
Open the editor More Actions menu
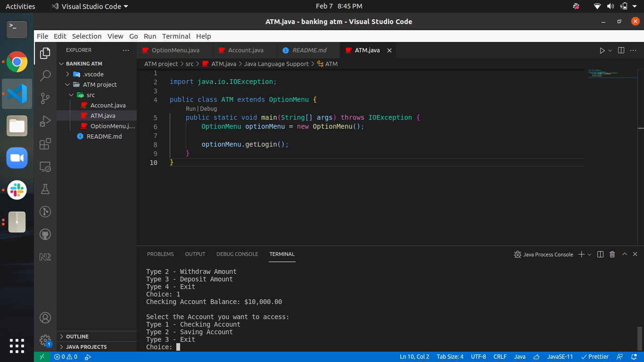click(634, 50)
